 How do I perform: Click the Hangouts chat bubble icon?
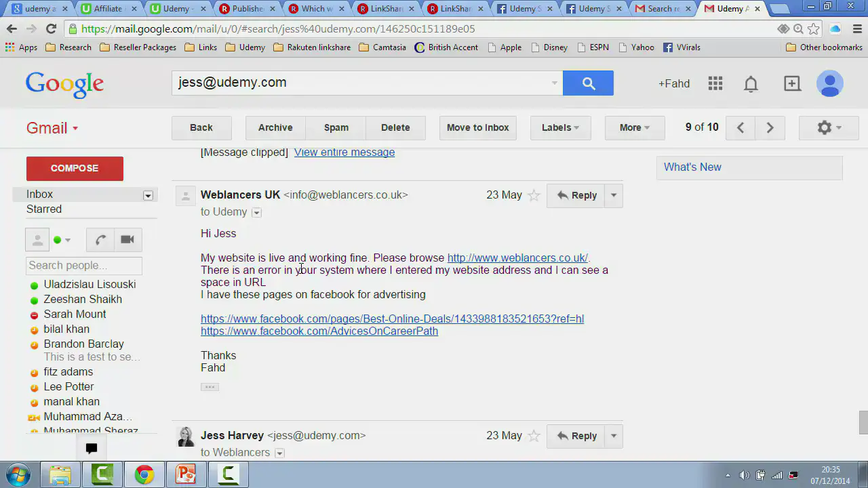[x=92, y=448]
